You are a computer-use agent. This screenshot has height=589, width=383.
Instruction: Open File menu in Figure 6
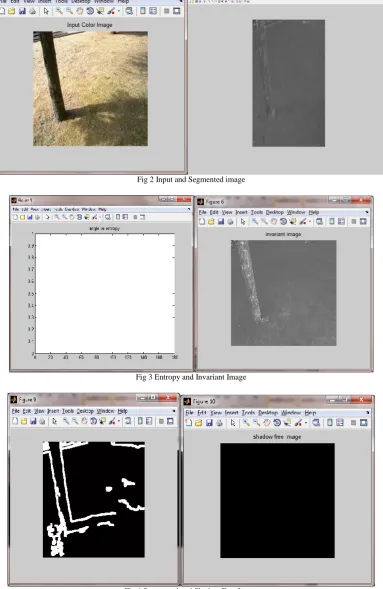[202, 212]
